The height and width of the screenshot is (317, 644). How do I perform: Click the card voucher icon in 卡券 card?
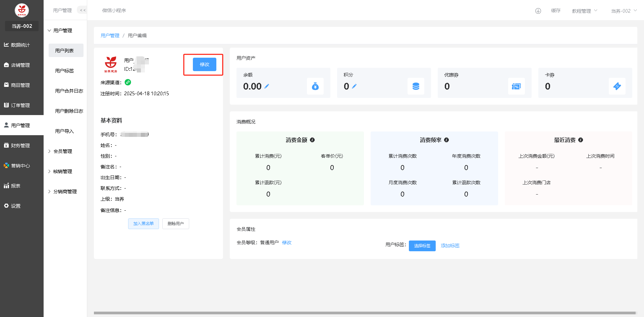(617, 86)
